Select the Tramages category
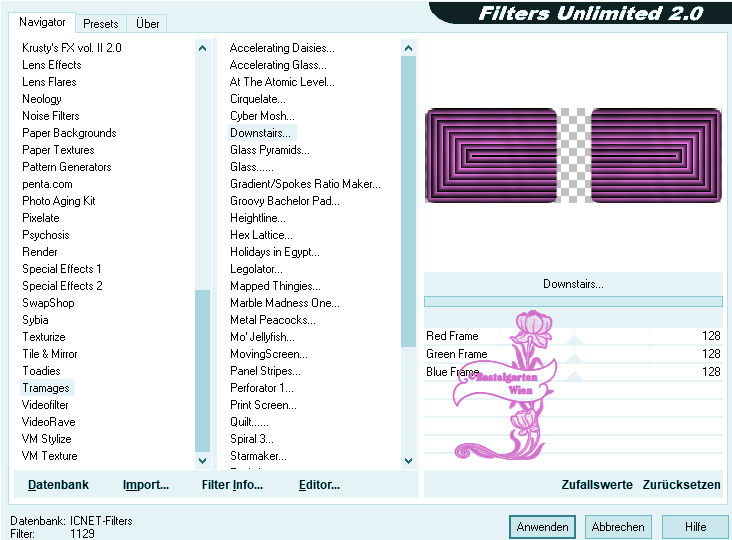732x540 pixels. click(x=46, y=388)
